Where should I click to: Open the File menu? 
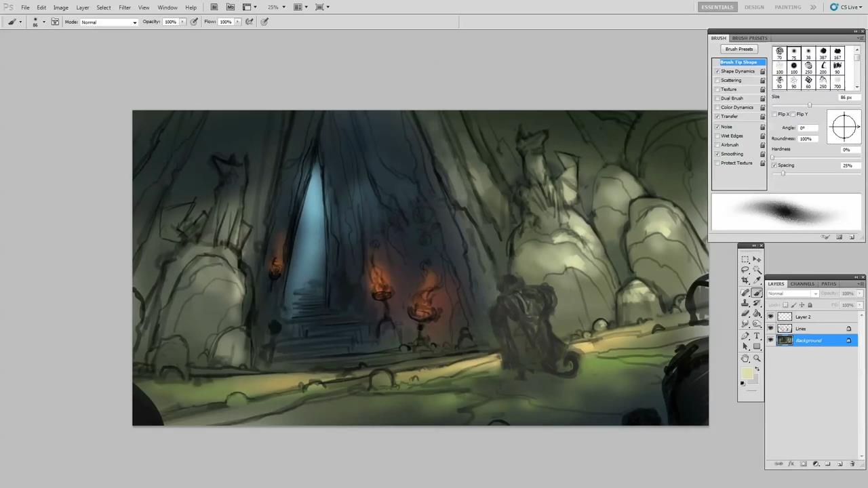[25, 7]
